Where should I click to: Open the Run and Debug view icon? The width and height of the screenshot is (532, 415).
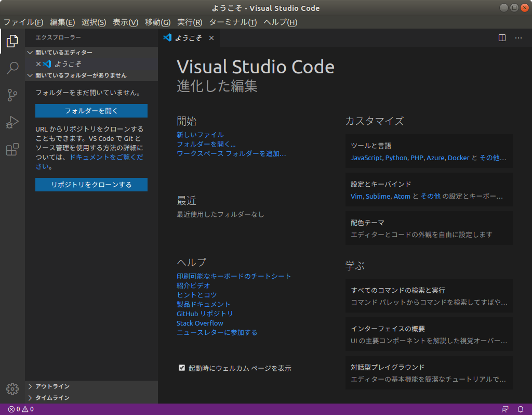(x=12, y=122)
